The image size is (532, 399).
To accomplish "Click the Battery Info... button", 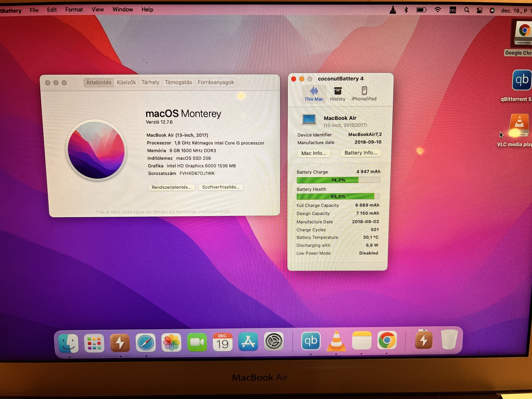I will pyautogui.click(x=361, y=153).
